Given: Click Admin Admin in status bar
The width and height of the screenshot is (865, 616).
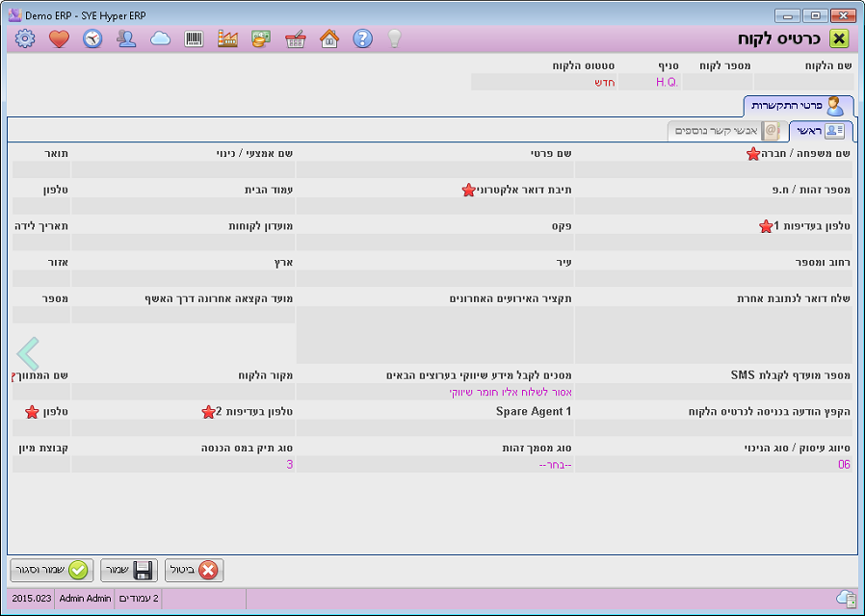Looking at the screenshot, I should coord(85,599).
